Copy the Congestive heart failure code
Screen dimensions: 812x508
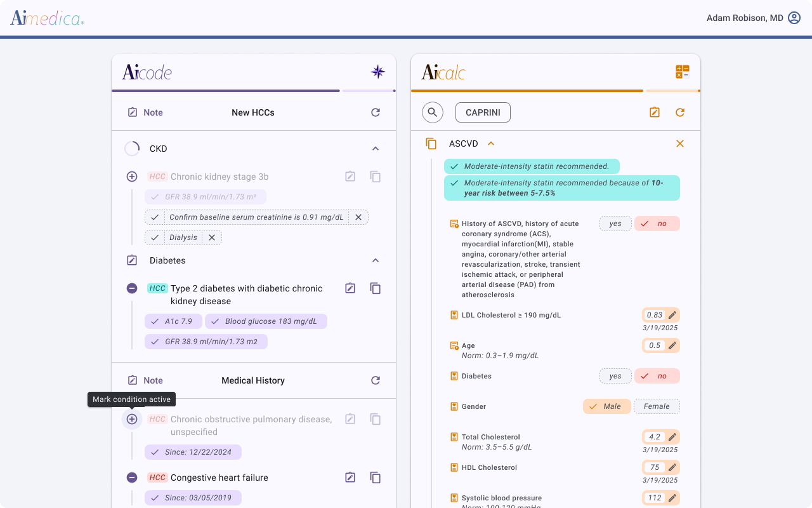tap(376, 478)
